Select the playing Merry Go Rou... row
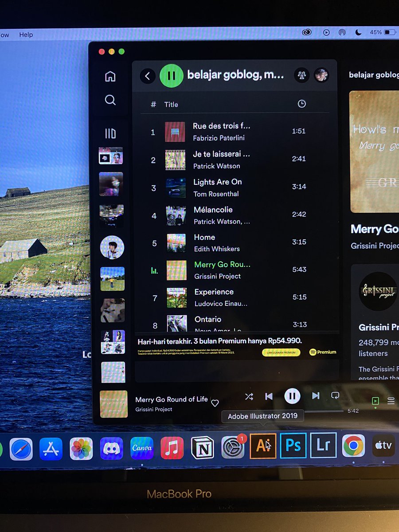This screenshot has height=532, width=399. pos(235,270)
